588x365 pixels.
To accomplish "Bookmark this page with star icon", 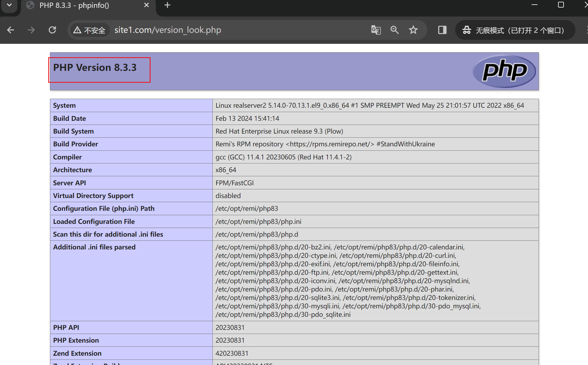I will click(413, 30).
